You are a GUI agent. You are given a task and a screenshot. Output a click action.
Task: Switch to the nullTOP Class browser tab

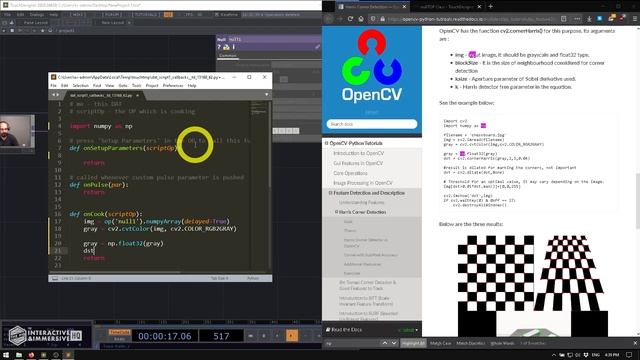coord(446,7)
